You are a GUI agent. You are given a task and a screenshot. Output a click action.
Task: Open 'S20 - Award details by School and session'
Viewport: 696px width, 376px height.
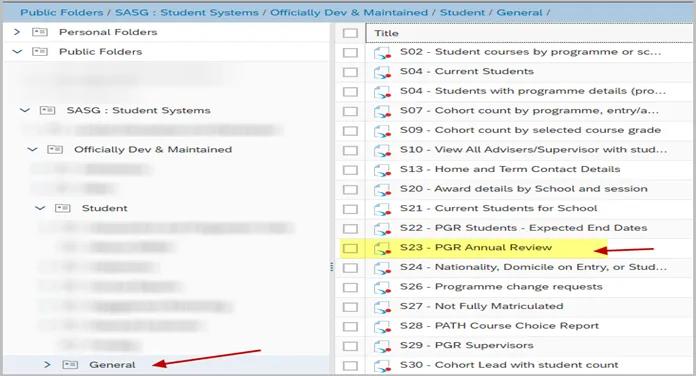(524, 189)
